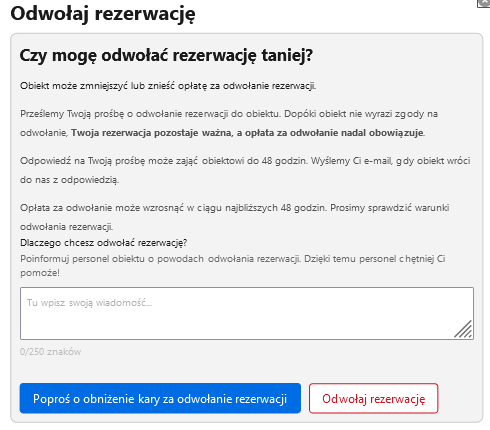Click bold text 'Twoja rezerwacja pozostaje ważna'

(151, 133)
